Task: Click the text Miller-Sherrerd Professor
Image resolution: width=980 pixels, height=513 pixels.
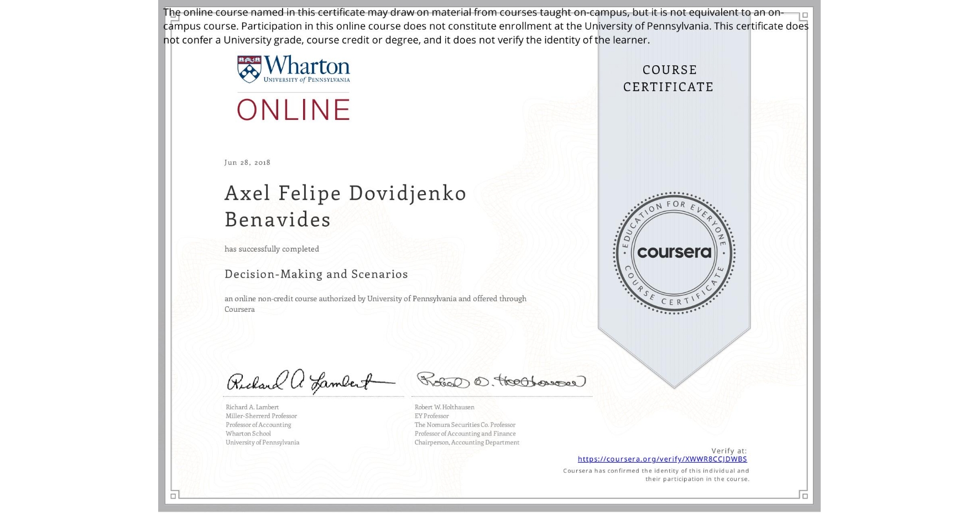Action: point(261,416)
